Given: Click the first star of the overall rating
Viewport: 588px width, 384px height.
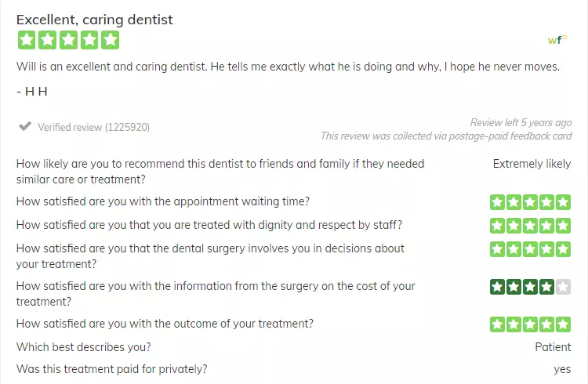Looking at the screenshot, I should tap(27, 40).
